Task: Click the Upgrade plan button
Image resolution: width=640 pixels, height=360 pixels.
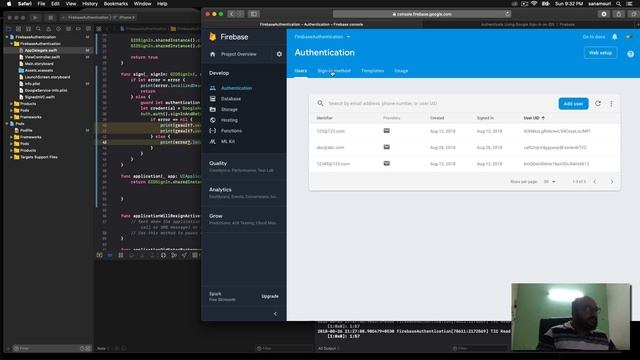Action: pyautogui.click(x=270, y=296)
